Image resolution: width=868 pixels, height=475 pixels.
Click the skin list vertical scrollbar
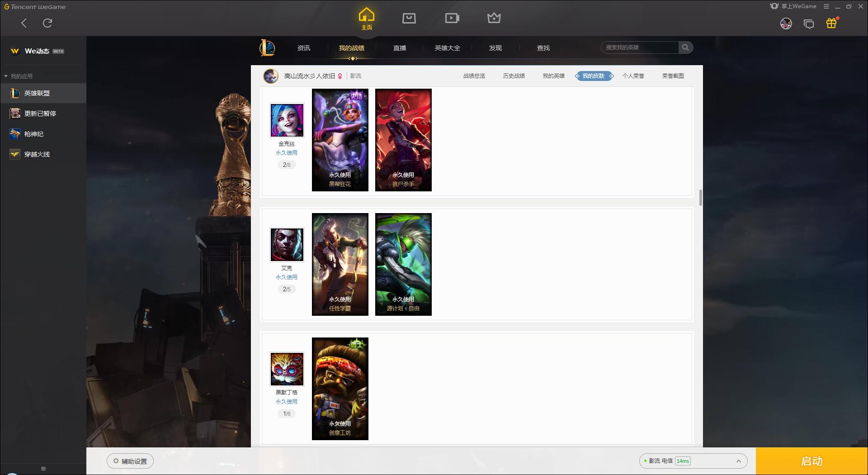tap(700, 198)
